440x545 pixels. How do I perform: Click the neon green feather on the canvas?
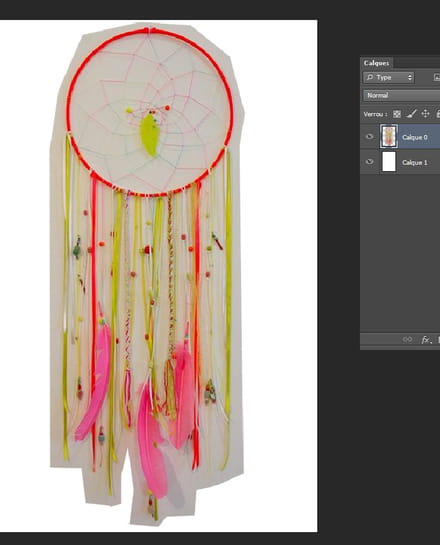tap(150, 136)
